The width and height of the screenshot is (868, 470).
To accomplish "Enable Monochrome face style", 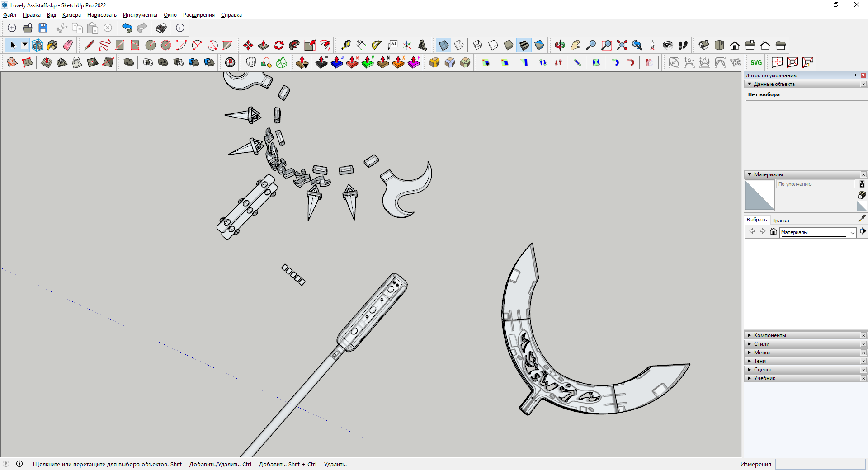I will tap(539, 45).
